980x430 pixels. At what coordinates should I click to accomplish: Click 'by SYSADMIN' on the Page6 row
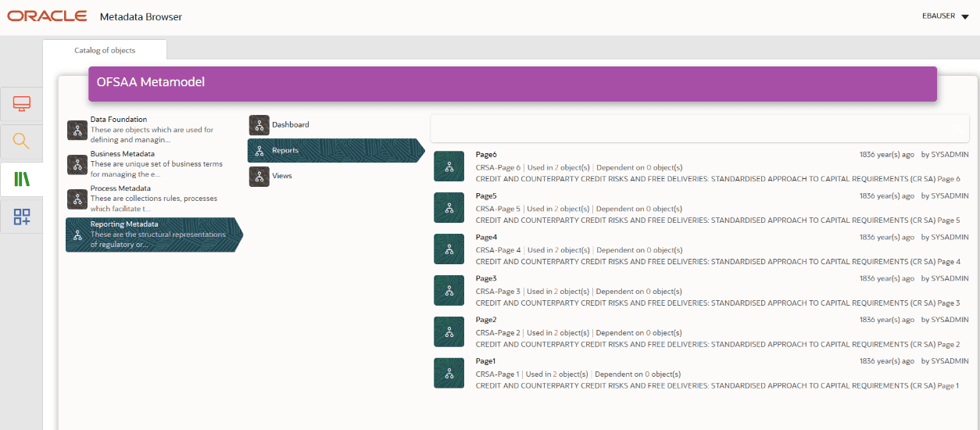(945, 155)
